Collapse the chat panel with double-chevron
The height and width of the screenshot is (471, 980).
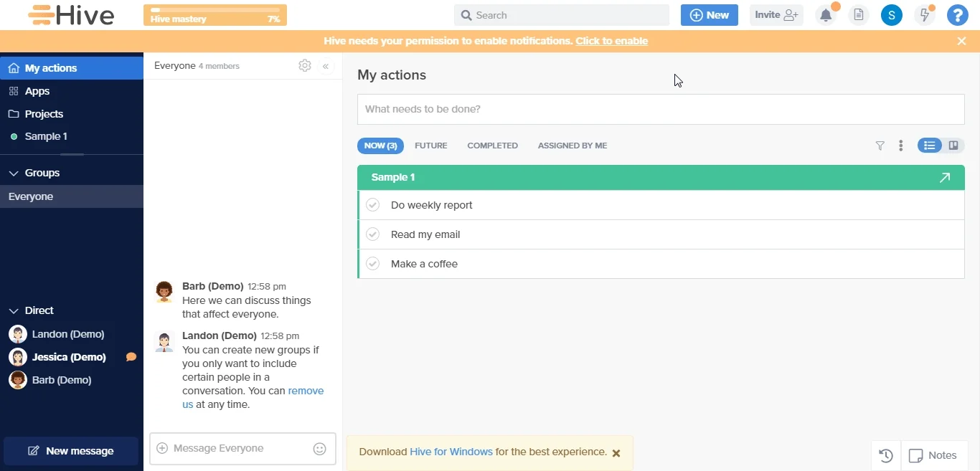point(326,66)
